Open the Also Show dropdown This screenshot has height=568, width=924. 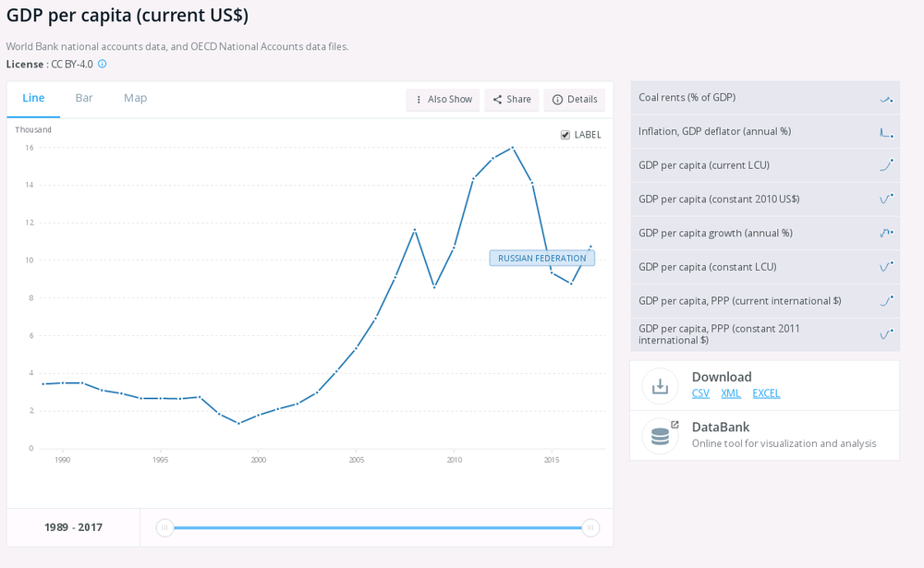(443, 100)
